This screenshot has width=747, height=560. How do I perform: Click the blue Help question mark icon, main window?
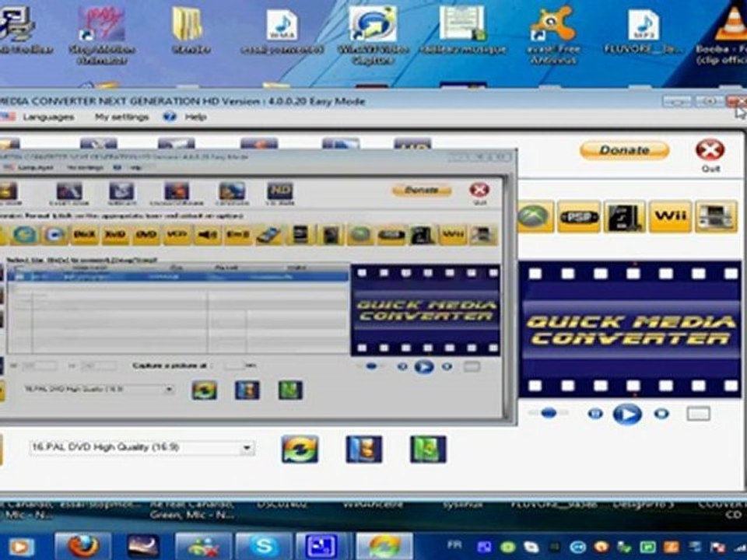pyautogui.click(x=170, y=117)
